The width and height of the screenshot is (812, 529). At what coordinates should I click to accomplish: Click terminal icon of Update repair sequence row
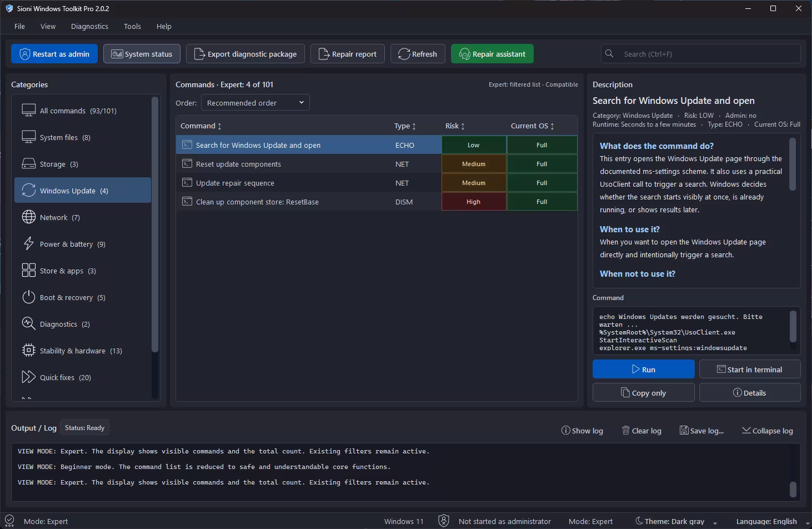pos(187,183)
